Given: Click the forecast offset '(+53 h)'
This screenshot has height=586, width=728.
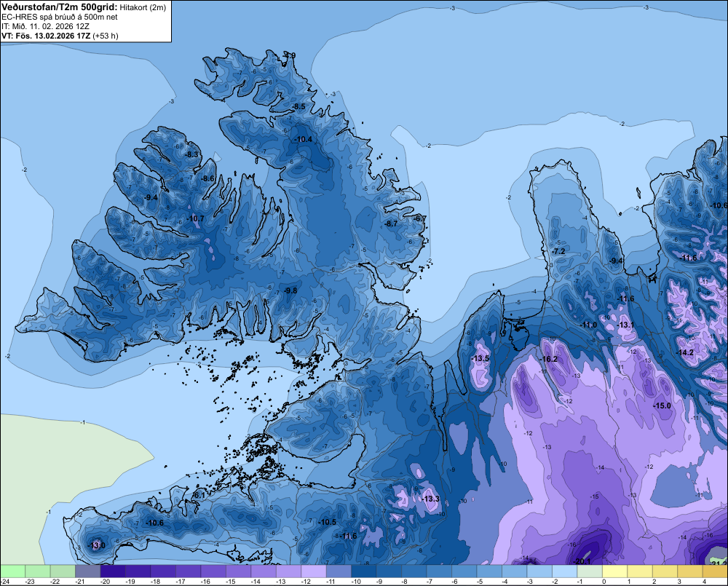Looking at the screenshot, I should [106, 36].
